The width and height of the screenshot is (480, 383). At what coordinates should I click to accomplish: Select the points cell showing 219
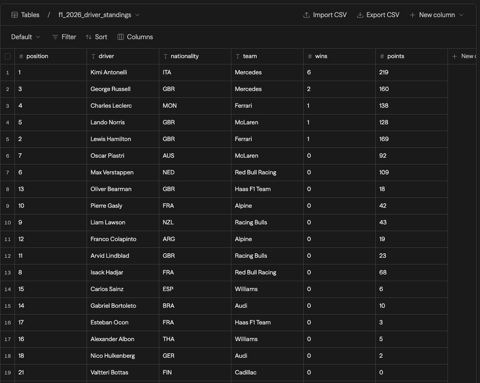(x=411, y=72)
